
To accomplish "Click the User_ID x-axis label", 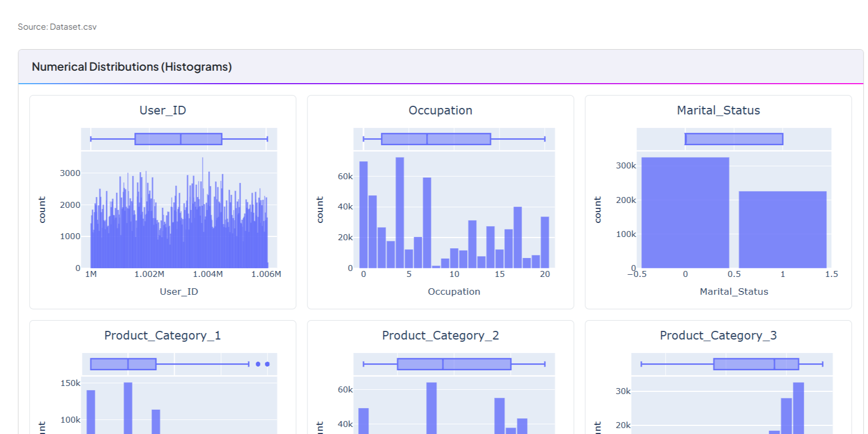I will pos(179,291).
